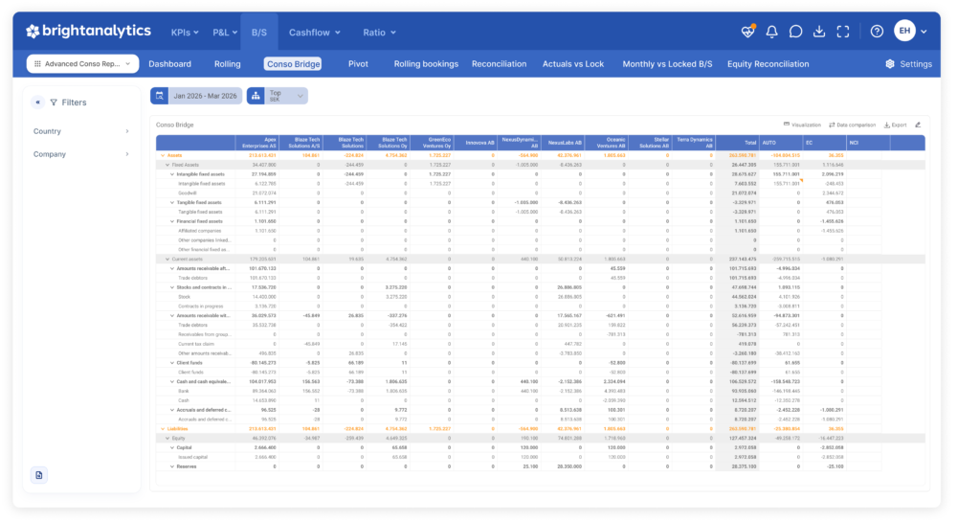Viewport: 980px width, 522px height.
Task: Collapse the bold Client funds group
Action: (x=172, y=363)
